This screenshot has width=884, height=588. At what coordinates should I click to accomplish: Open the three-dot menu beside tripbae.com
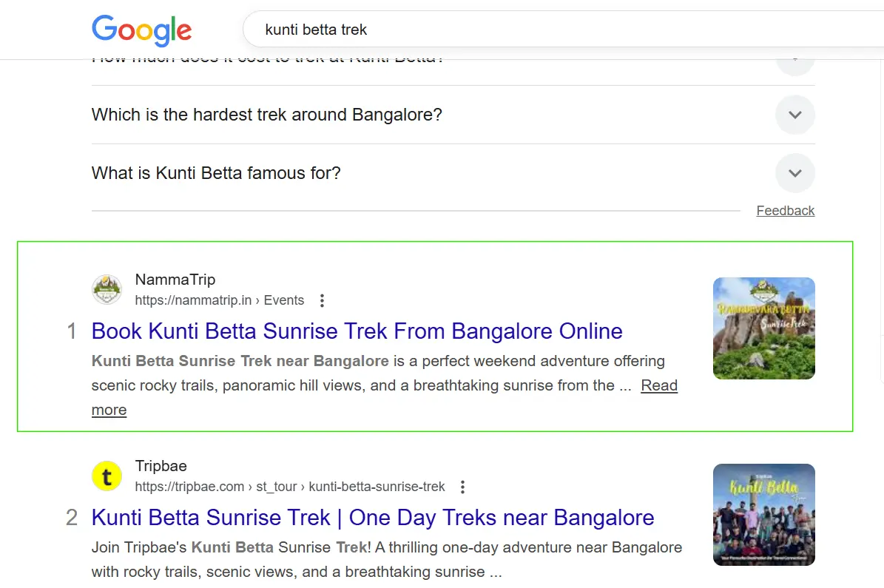(462, 487)
